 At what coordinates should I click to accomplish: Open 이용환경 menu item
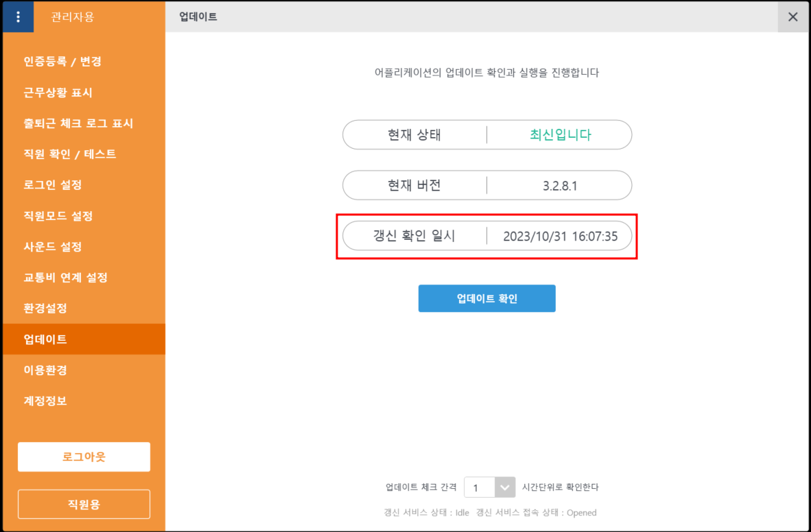45,370
